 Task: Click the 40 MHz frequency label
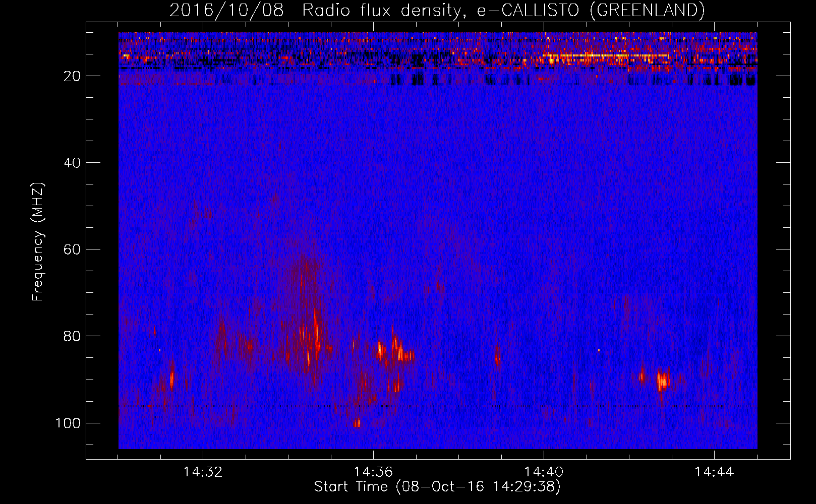click(73, 163)
